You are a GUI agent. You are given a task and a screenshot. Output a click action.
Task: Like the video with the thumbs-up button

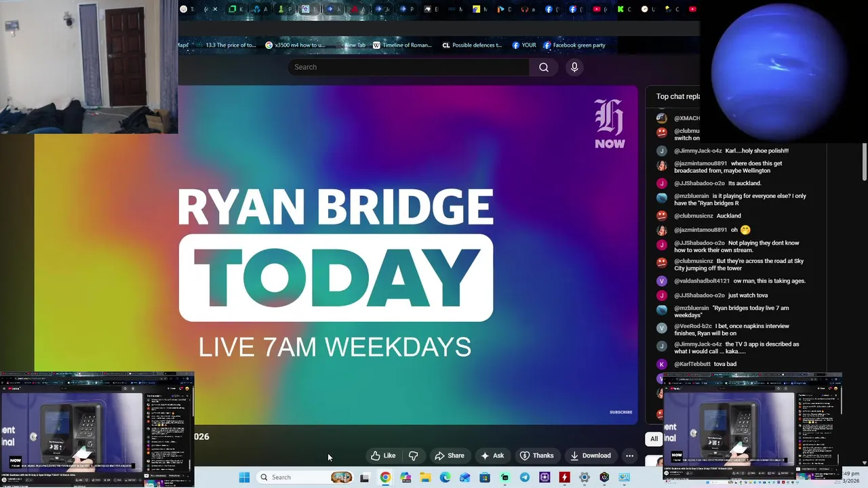pos(383,455)
